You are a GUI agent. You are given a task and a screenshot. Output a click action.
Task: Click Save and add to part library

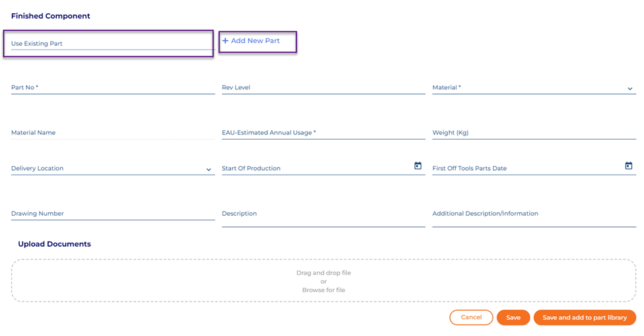click(x=584, y=317)
